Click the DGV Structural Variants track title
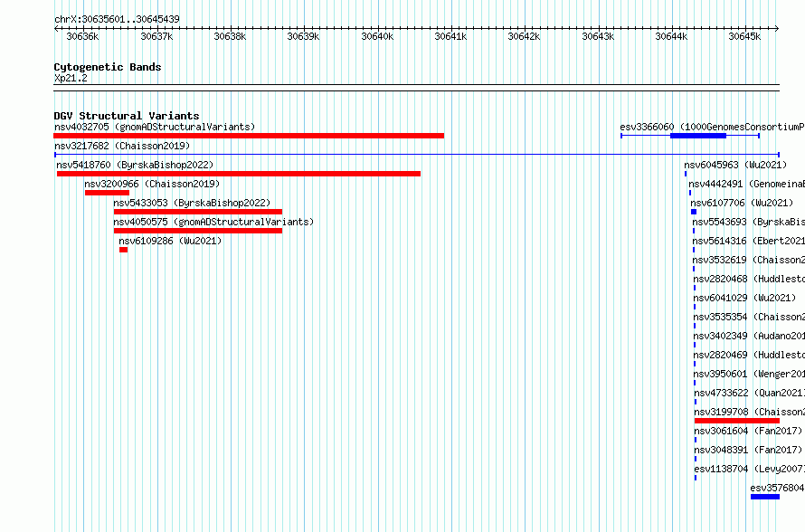 (x=127, y=116)
